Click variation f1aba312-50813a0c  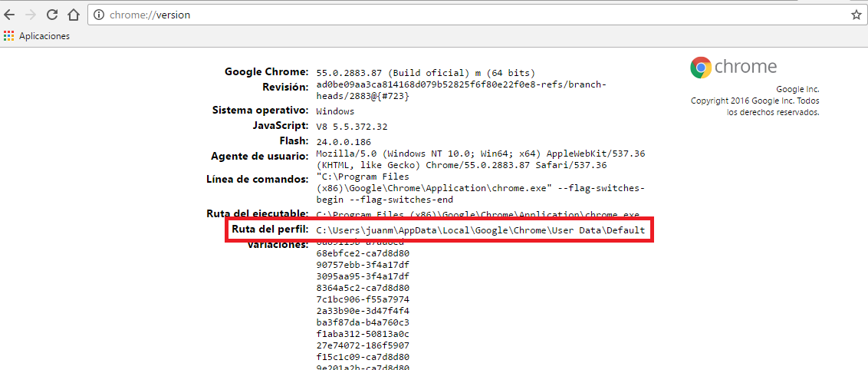click(x=363, y=334)
